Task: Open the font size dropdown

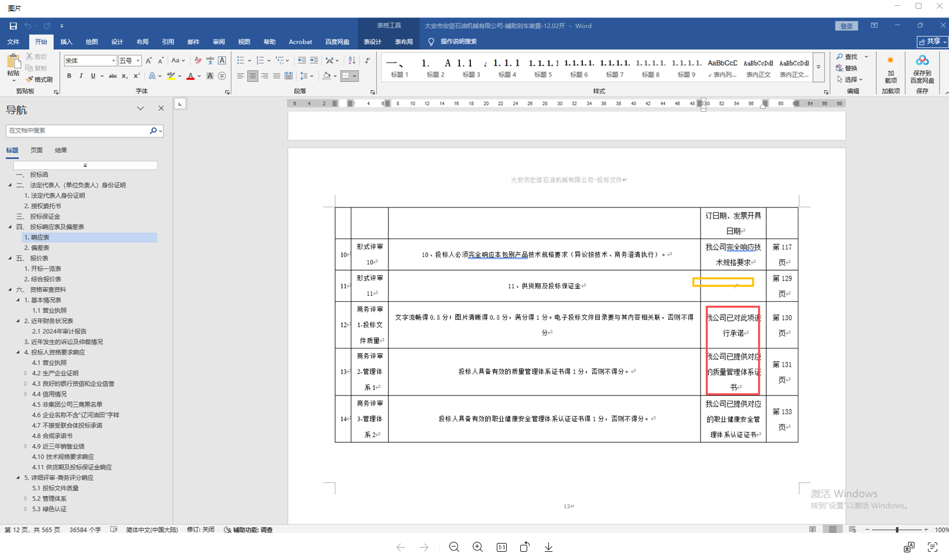Action: pyautogui.click(x=138, y=61)
